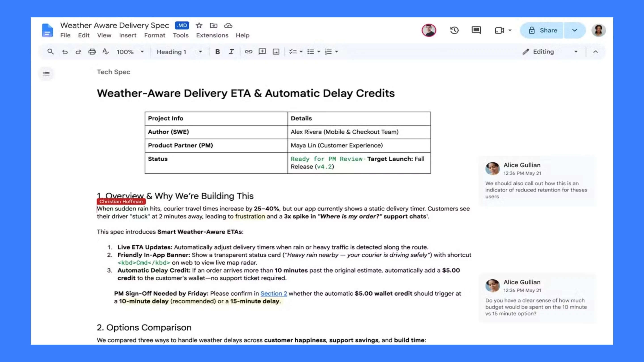The width and height of the screenshot is (644, 362).
Task: Expand the video call options arrow
Action: click(x=510, y=30)
